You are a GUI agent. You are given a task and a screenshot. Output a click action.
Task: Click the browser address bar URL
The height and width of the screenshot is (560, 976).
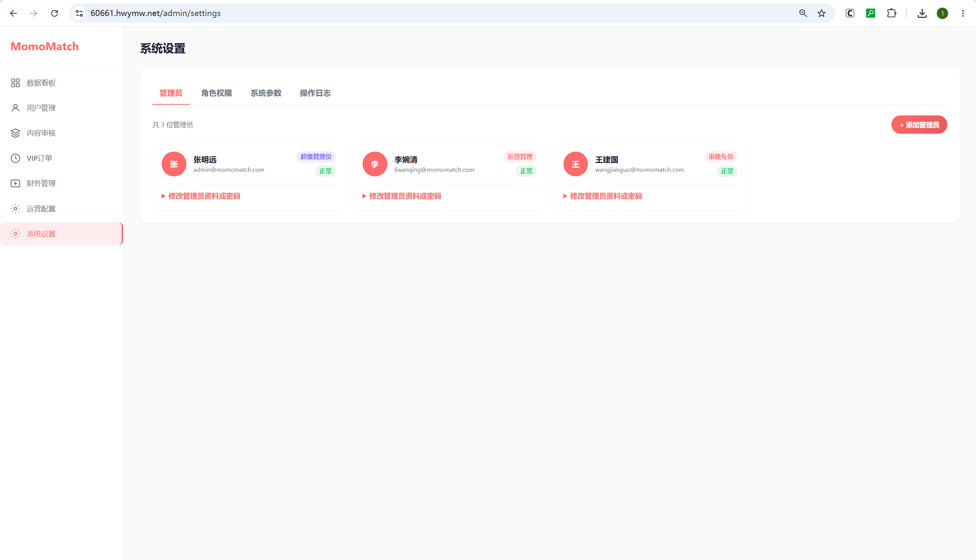click(156, 13)
